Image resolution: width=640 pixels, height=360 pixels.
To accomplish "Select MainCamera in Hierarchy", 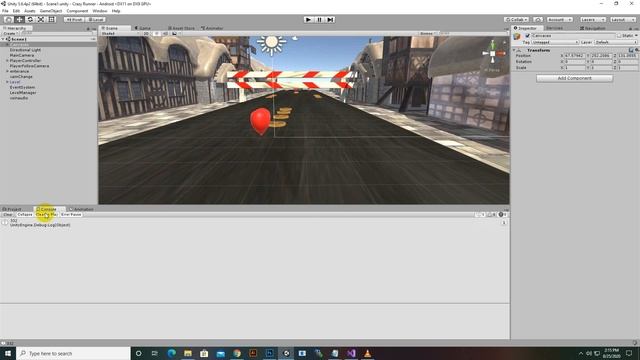I will click(22, 55).
